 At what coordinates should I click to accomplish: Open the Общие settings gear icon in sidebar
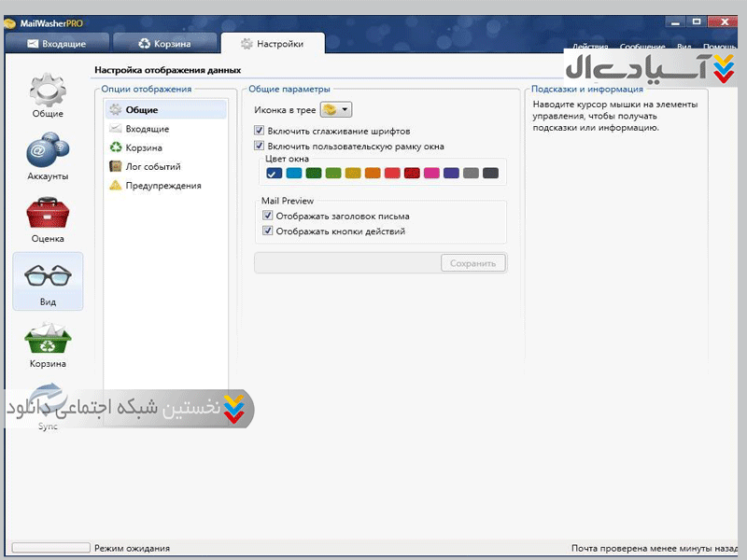point(47,94)
